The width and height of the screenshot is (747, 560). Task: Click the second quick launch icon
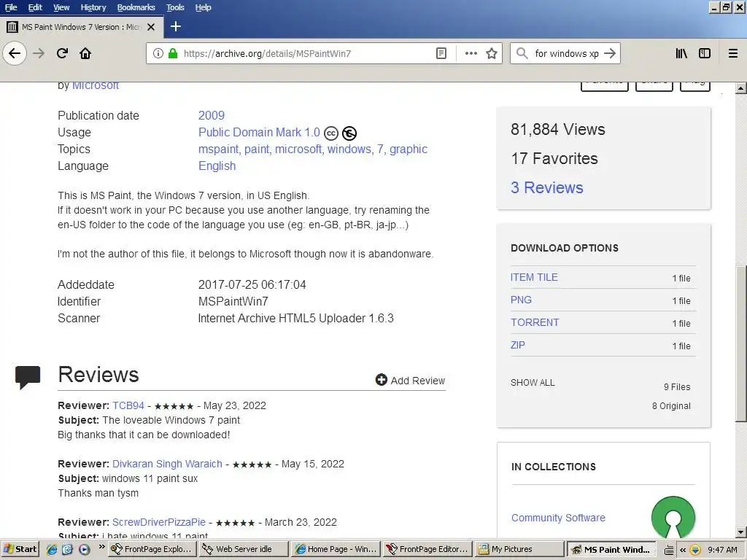[67, 549]
